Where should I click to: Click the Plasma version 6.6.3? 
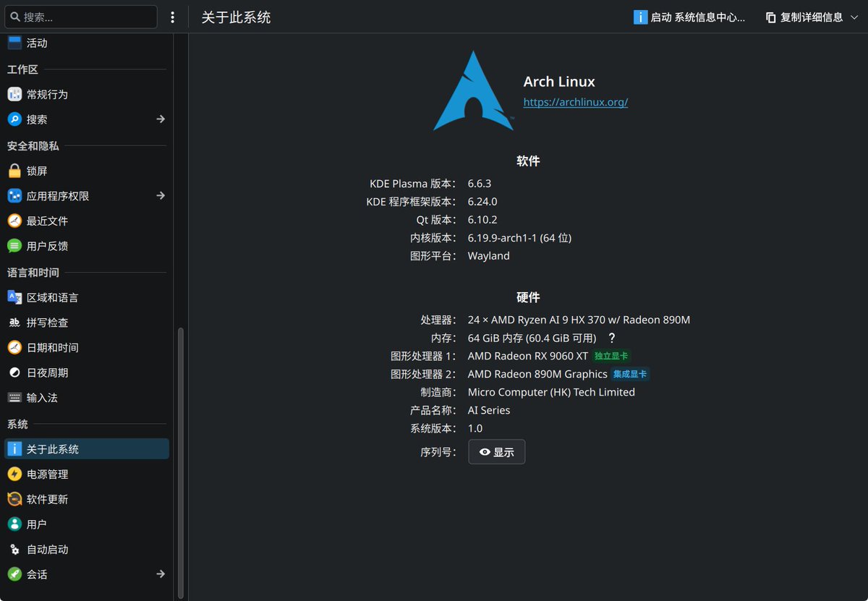tap(480, 184)
